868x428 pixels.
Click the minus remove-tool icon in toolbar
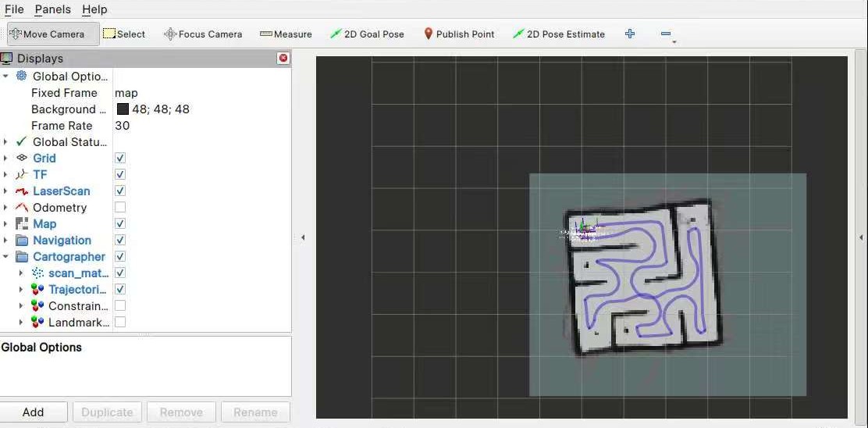tap(665, 34)
